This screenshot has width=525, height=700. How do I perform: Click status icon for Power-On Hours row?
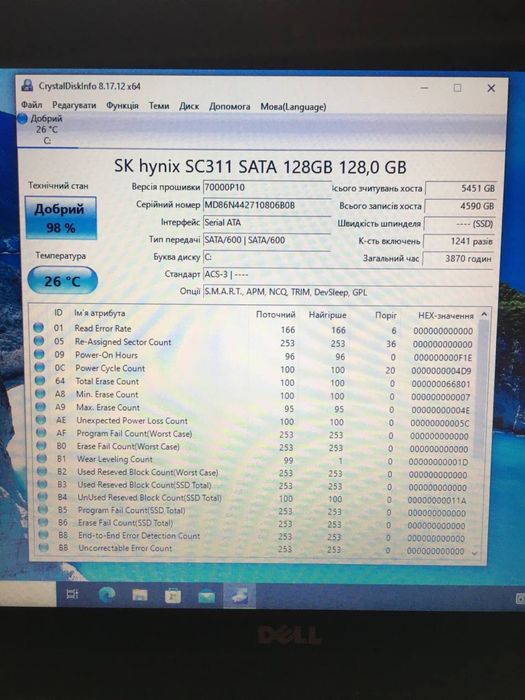[39, 354]
